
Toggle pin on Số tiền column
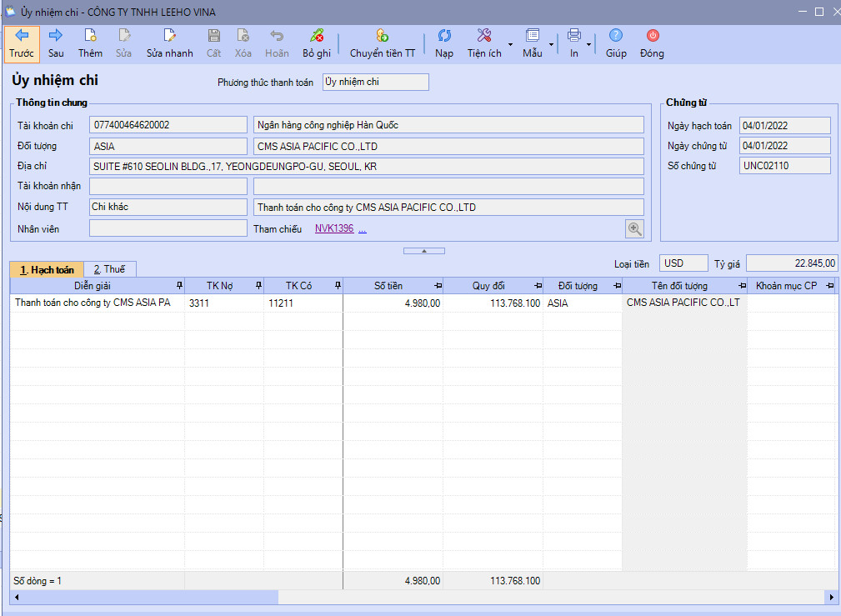click(438, 285)
